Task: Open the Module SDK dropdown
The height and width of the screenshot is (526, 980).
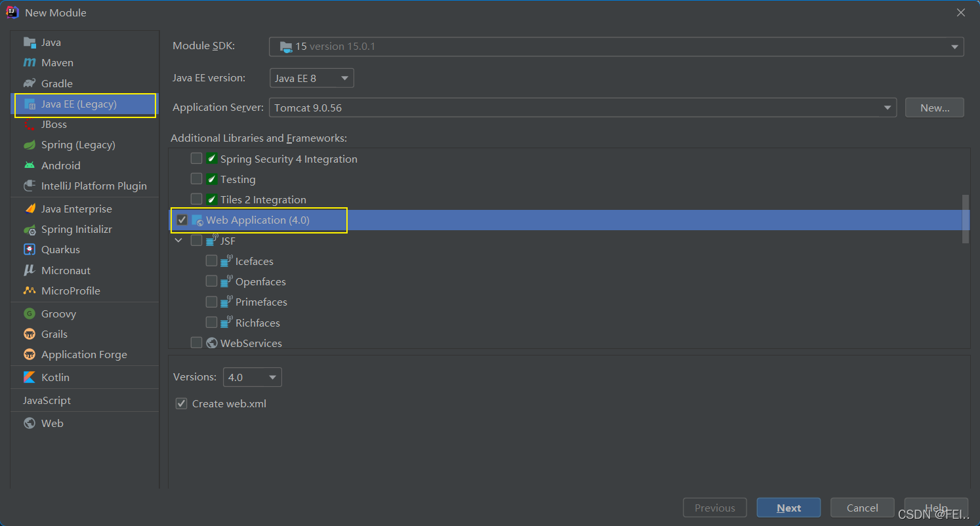Action: (616, 47)
